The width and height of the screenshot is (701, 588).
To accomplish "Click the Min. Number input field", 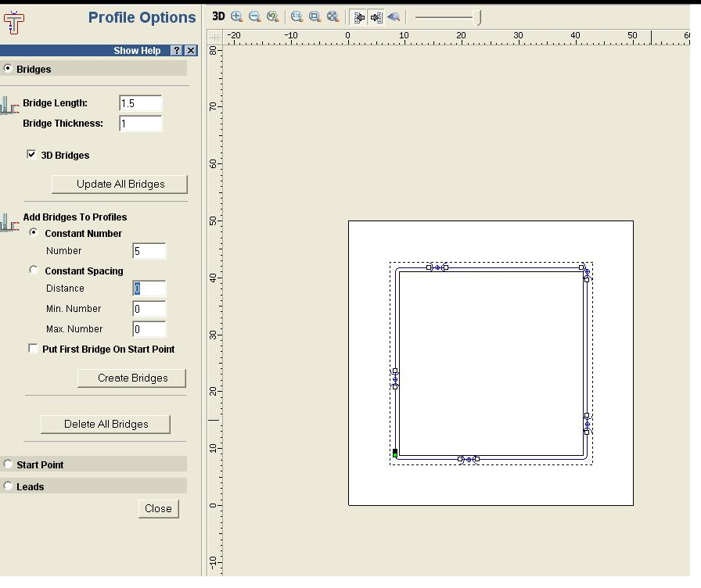I will click(149, 309).
